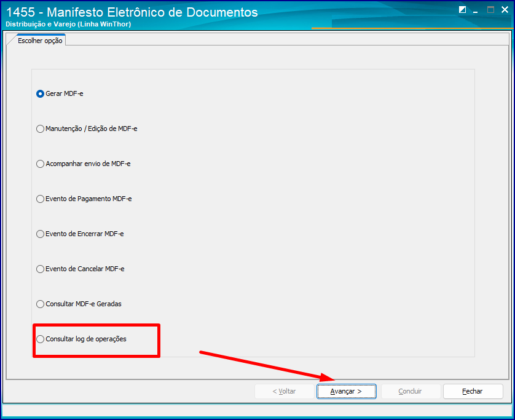This screenshot has width=515, height=420.
Task: Click the Avançar button
Action: (x=346, y=391)
